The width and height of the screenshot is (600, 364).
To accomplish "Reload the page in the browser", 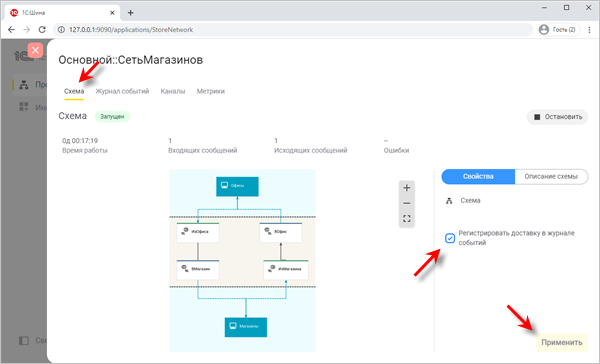I will pos(42,29).
